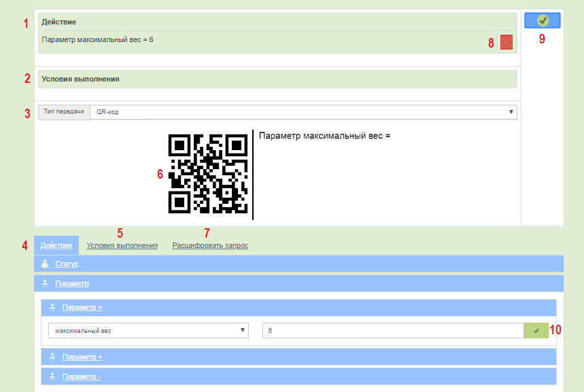Click the icon beside Параметр =
Viewport: 584px width, 392px height.
pos(52,307)
